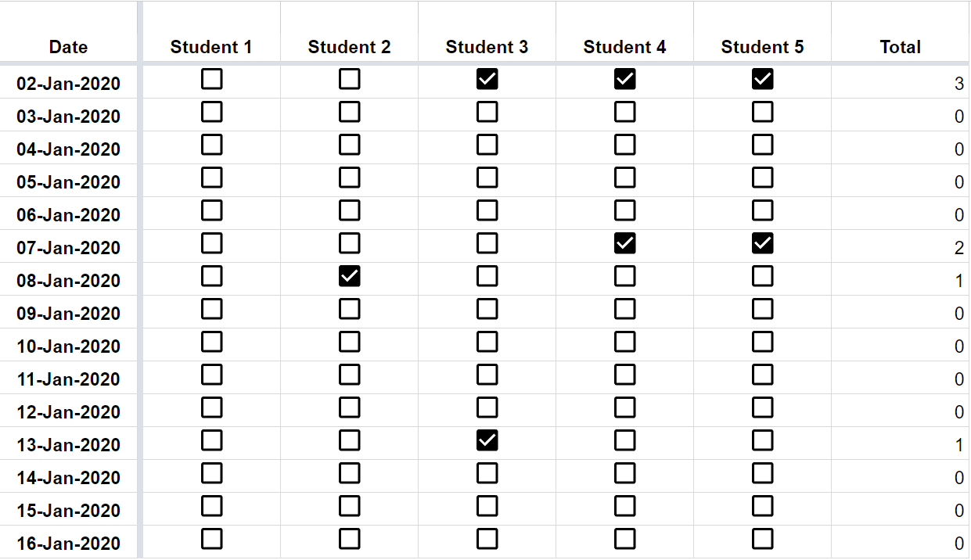The image size is (971, 560).
Task: Uncheck Student 3 on 13-Jan-2020
Action: coord(487,440)
